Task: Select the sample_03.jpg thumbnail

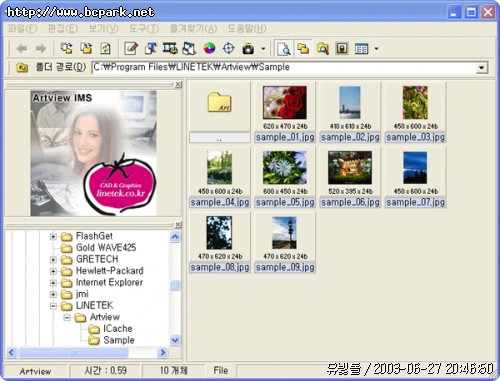Action: click(415, 113)
